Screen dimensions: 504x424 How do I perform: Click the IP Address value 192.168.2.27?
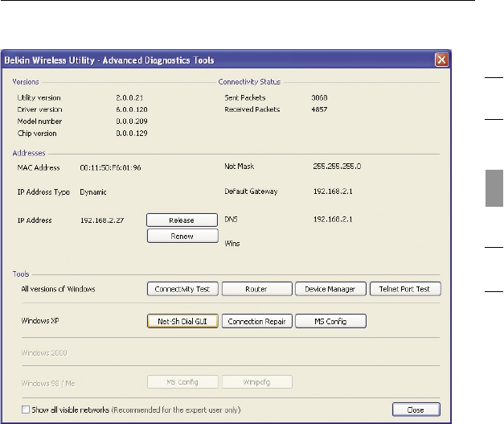pos(103,219)
